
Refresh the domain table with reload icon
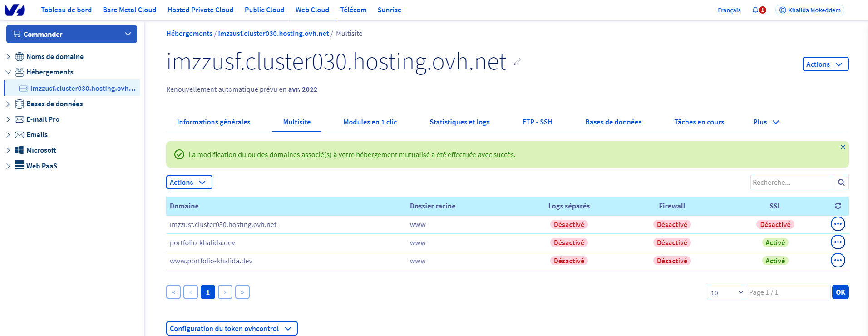pyautogui.click(x=838, y=206)
